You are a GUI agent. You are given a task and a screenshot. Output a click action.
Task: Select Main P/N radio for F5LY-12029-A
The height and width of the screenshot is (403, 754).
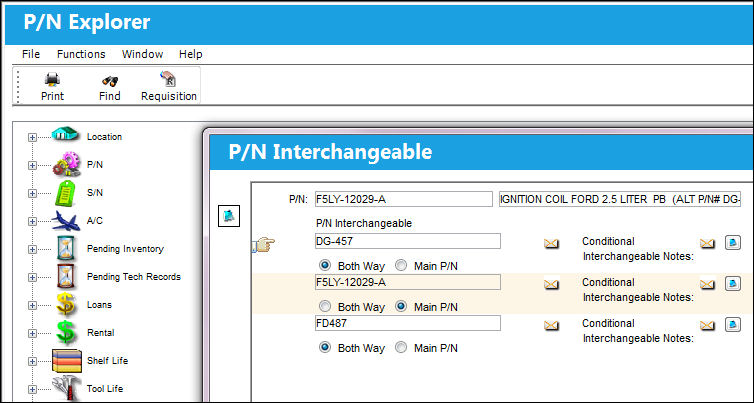(401, 306)
